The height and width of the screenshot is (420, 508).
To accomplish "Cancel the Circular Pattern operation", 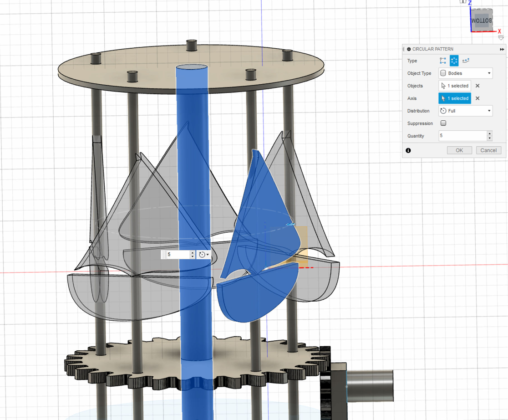I will [488, 150].
